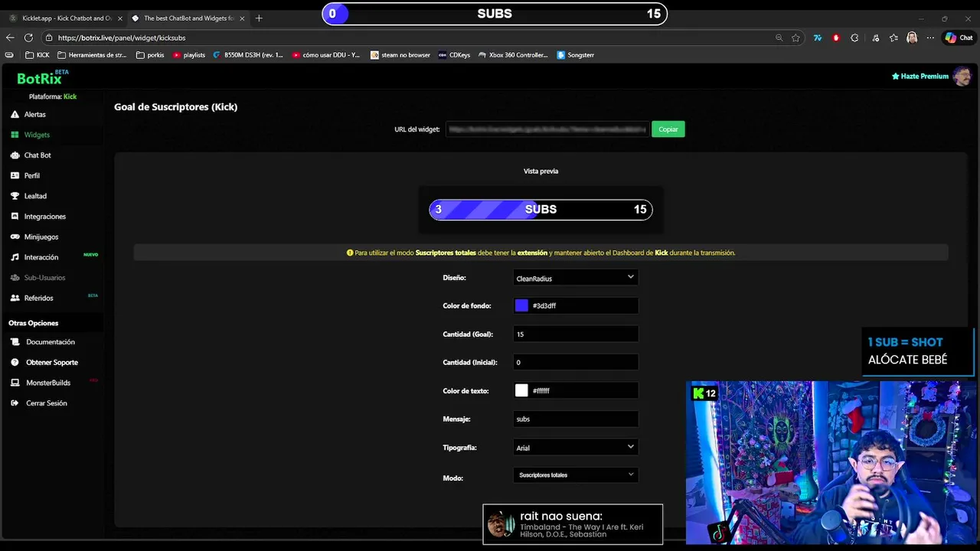Bookmark this page with the star icon
Viewport: 980px width, 551px height.
coord(795,37)
